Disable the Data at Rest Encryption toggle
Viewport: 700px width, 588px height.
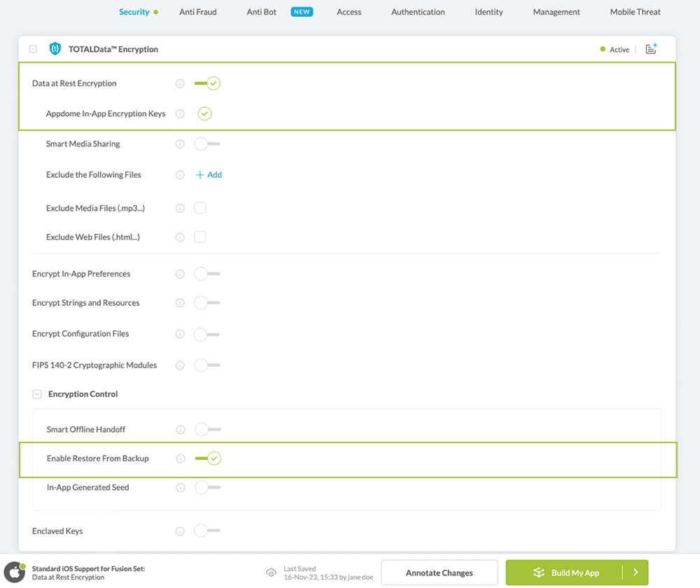(207, 83)
